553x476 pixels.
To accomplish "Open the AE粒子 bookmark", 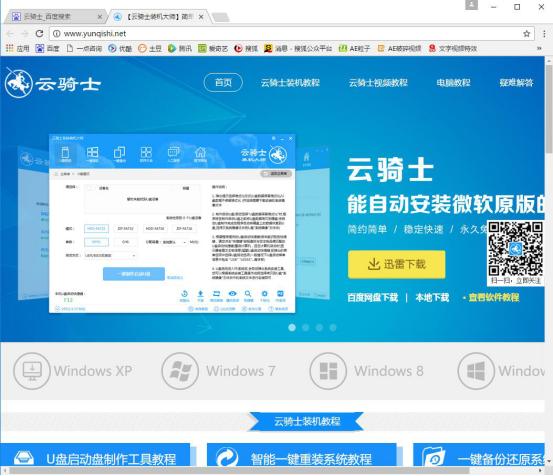I will pos(354,48).
